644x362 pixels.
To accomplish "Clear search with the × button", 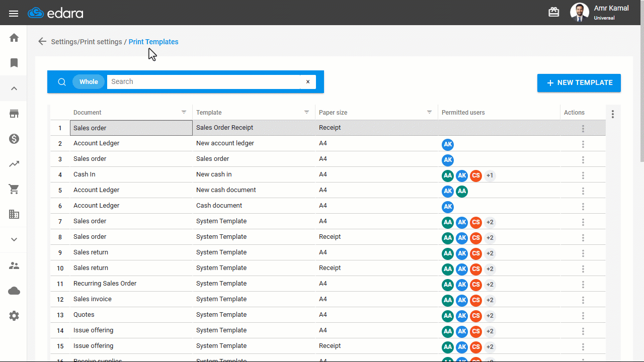I will pyautogui.click(x=308, y=82).
